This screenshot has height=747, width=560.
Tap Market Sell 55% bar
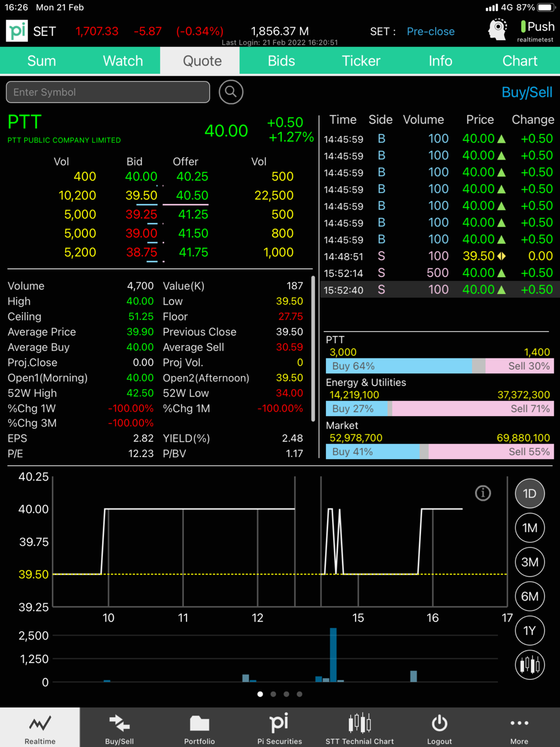tap(491, 451)
